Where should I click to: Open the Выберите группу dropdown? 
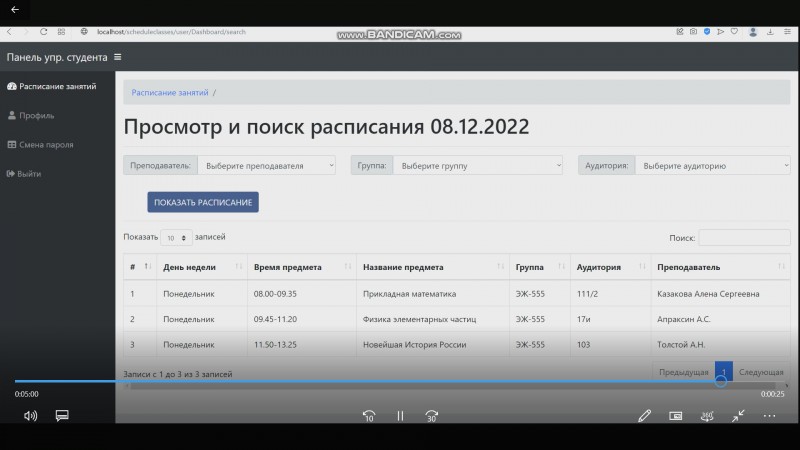pyautogui.click(x=478, y=165)
